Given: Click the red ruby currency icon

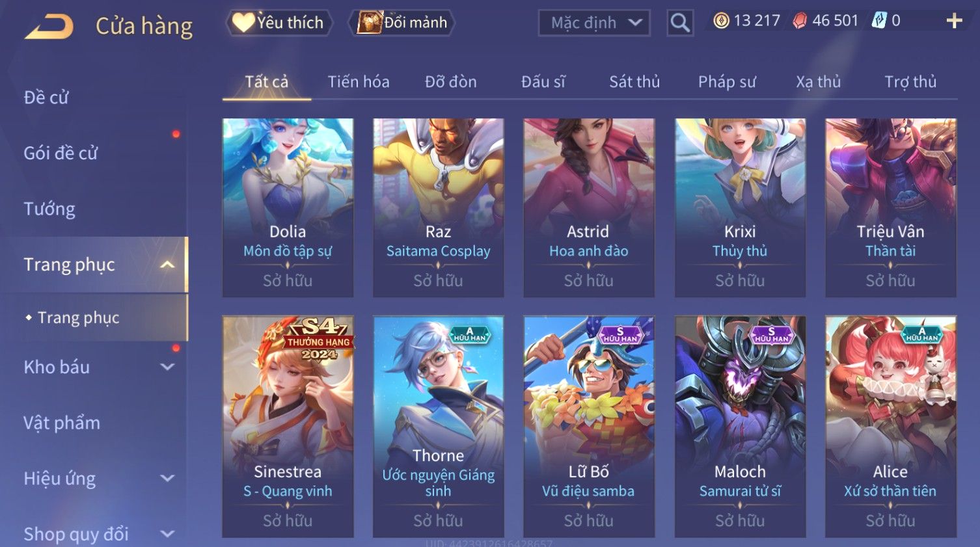Looking at the screenshot, I should point(800,21).
